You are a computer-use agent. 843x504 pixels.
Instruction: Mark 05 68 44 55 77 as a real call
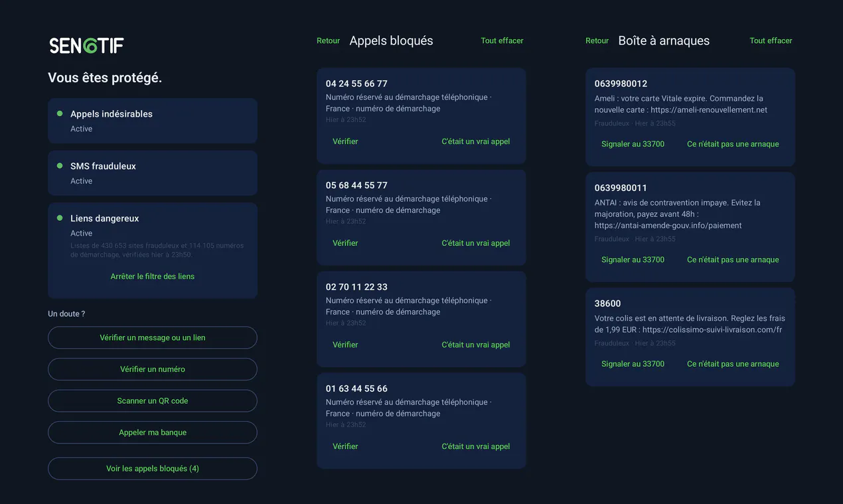coord(476,243)
